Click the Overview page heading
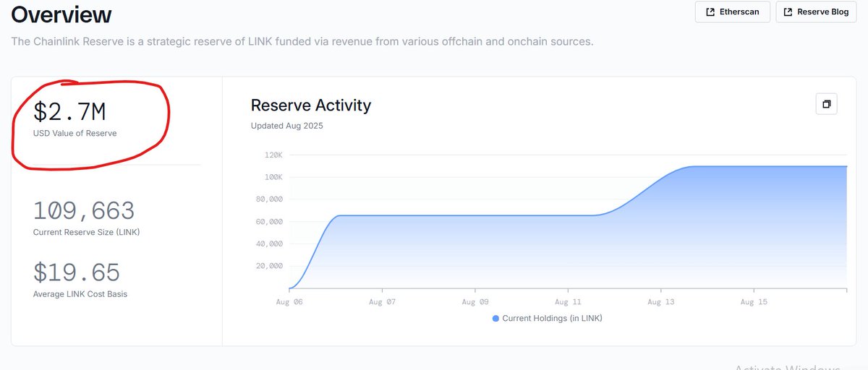The width and height of the screenshot is (868, 370). pos(61,14)
